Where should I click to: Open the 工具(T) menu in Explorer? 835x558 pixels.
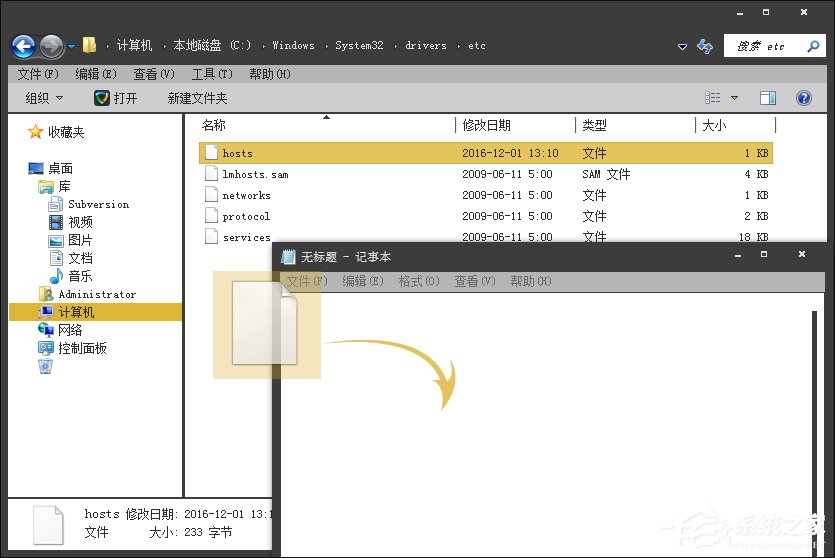click(x=211, y=74)
